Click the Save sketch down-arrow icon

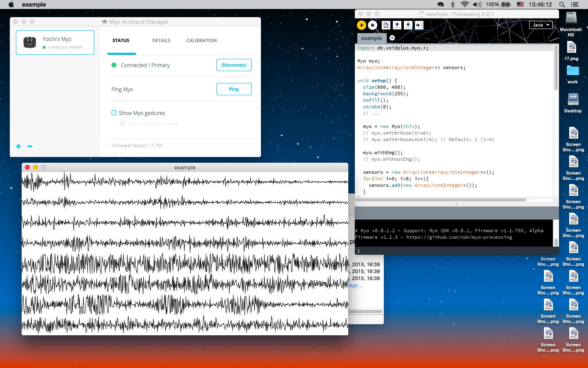pos(408,25)
